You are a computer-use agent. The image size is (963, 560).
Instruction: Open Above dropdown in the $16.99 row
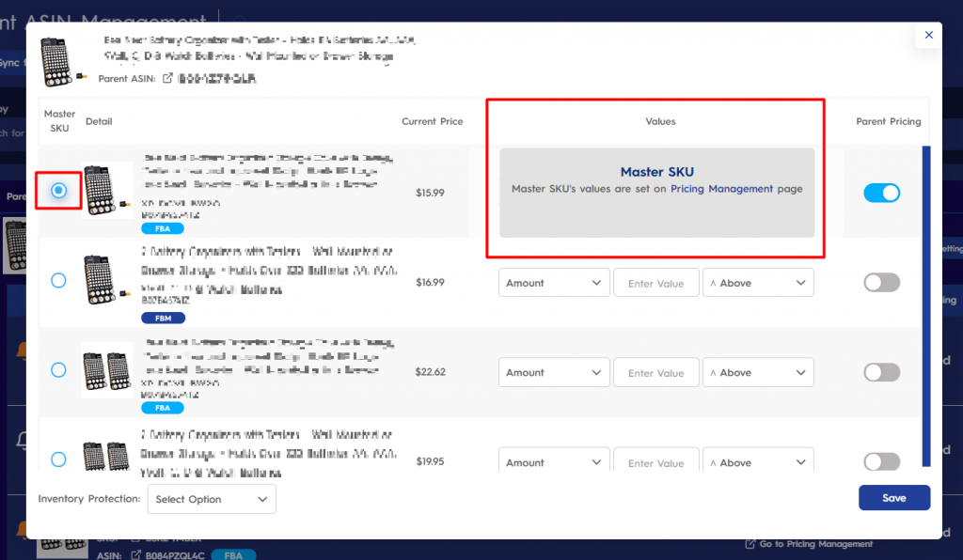758,283
